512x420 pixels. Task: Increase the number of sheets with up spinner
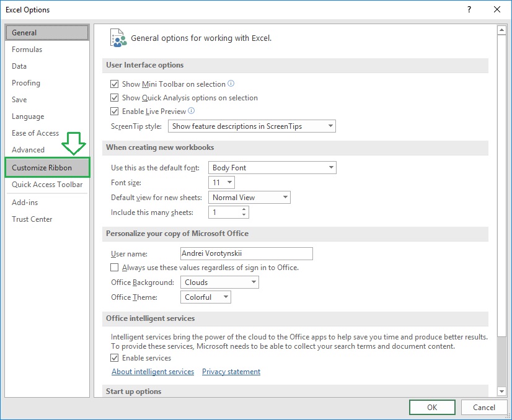pyautogui.click(x=244, y=209)
